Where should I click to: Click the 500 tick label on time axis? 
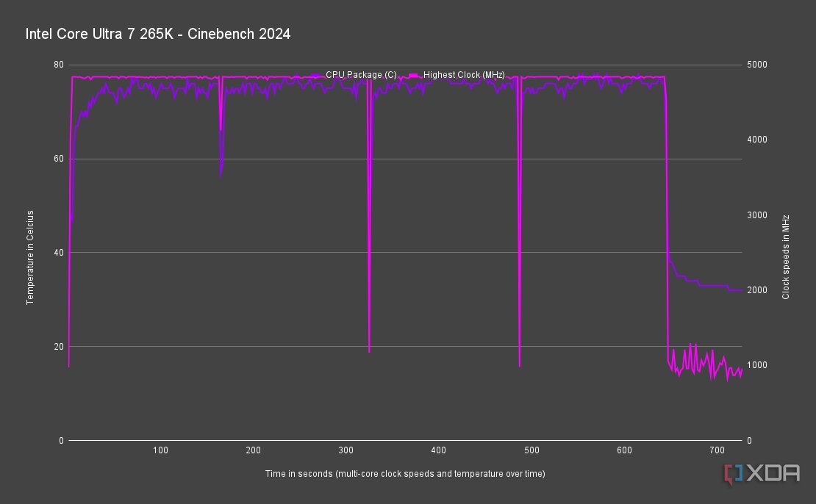pos(532,450)
